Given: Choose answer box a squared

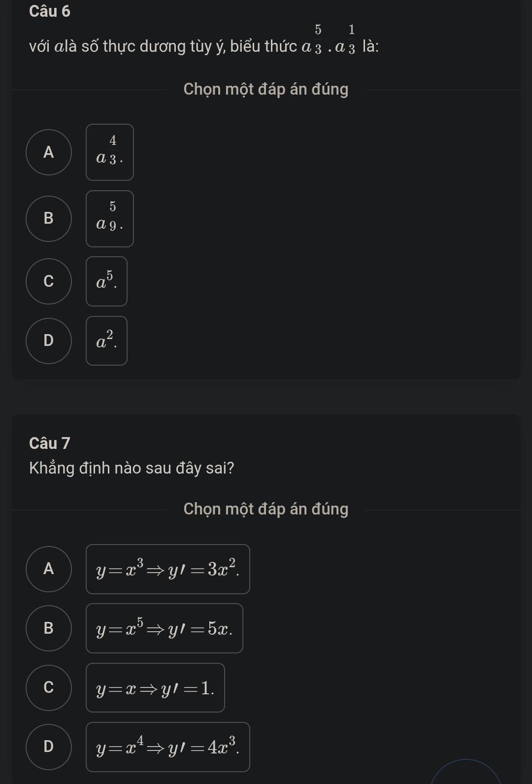Looking at the screenshot, I should 107,341.
